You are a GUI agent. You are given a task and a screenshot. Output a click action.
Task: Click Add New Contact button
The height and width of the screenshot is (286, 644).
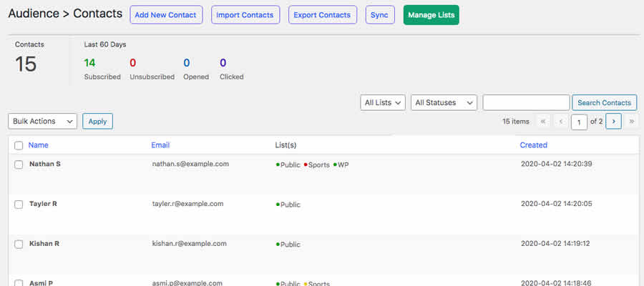(x=166, y=15)
